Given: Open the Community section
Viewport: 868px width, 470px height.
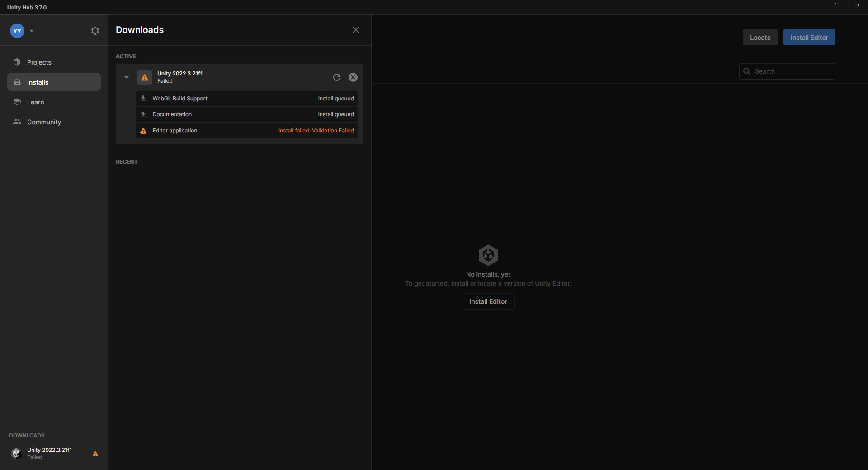Looking at the screenshot, I should pos(54,122).
